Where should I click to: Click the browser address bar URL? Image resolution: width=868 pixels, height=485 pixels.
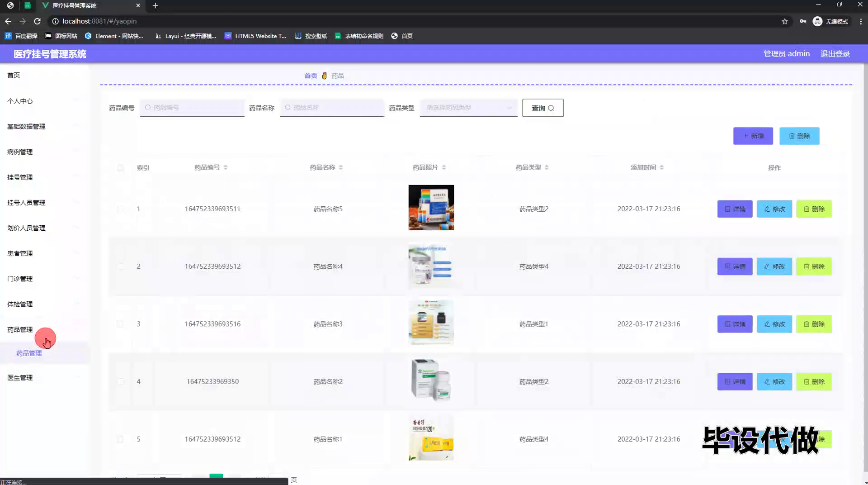[x=99, y=21]
